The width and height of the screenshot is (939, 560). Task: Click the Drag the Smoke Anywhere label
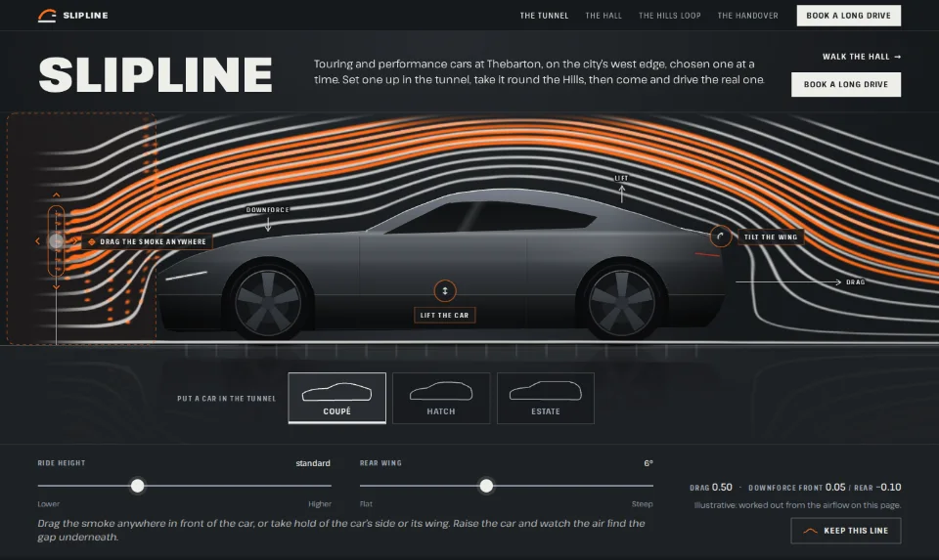(147, 241)
